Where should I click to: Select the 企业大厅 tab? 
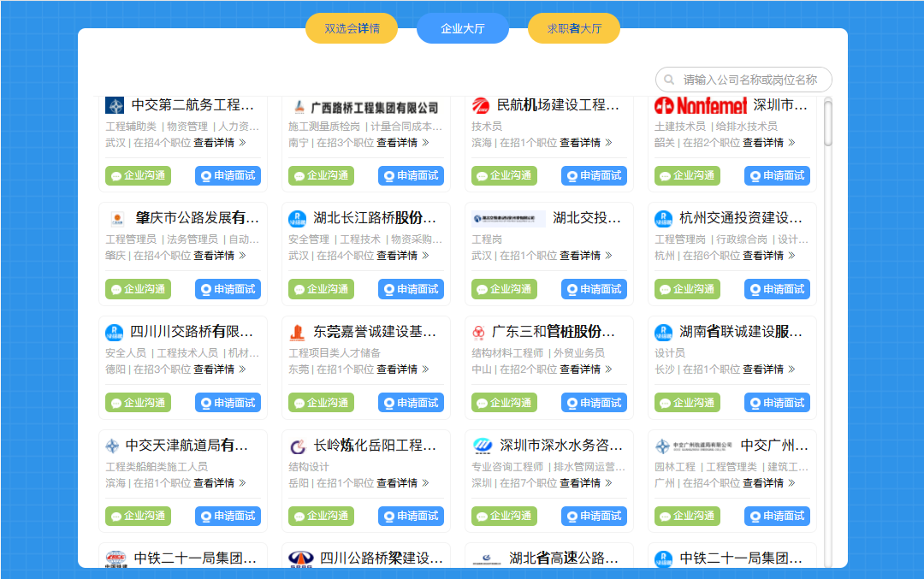coord(462,27)
